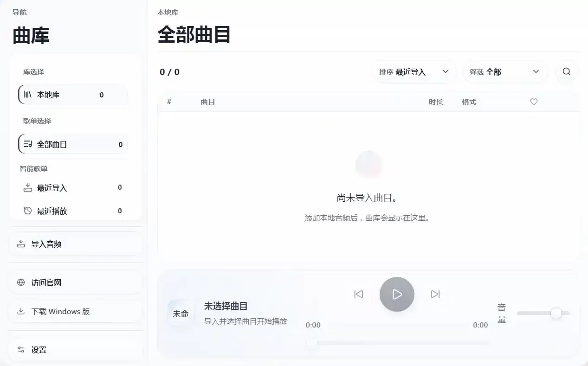The image size is (588, 366).
Task: Skip to previous track
Action: click(x=359, y=294)
